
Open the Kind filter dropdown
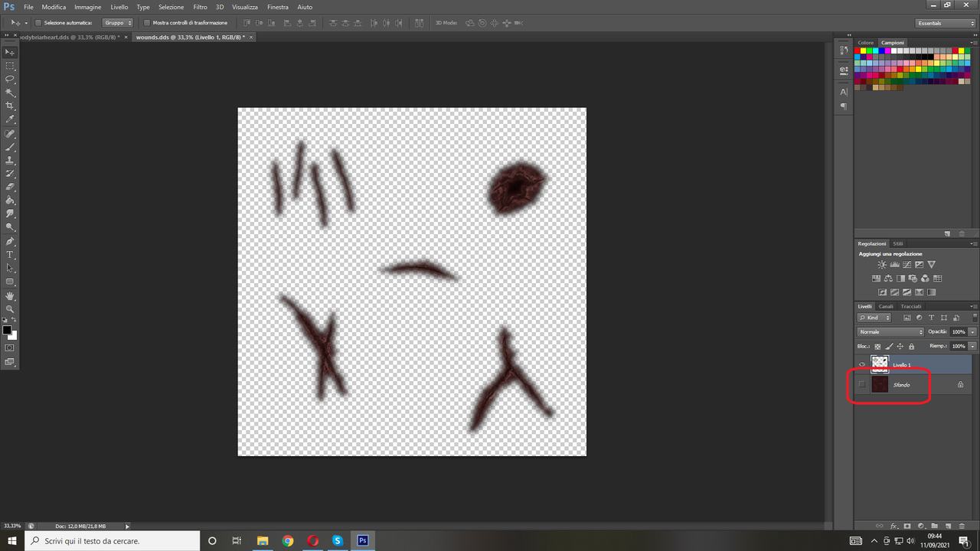[874, 318]
